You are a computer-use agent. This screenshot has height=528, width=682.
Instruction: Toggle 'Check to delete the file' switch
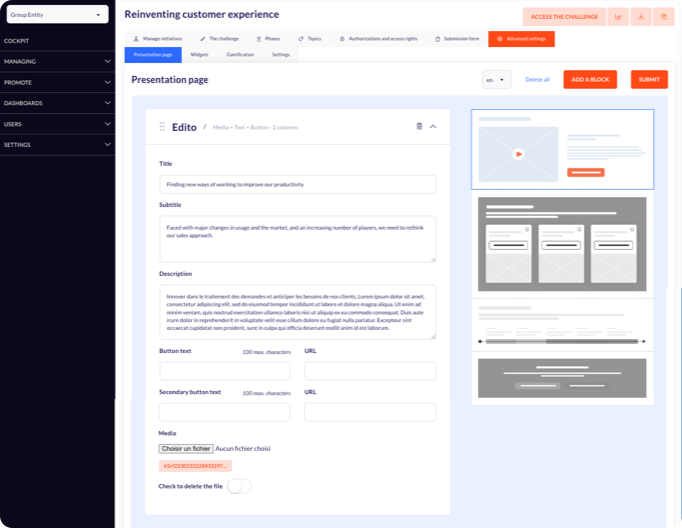239,486
